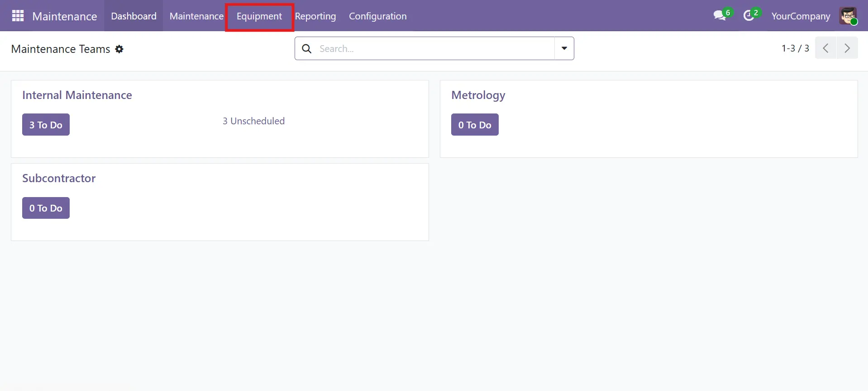Click the magnifying glass search icon
This screenshot has height=391, width=868.
point(307,48)
